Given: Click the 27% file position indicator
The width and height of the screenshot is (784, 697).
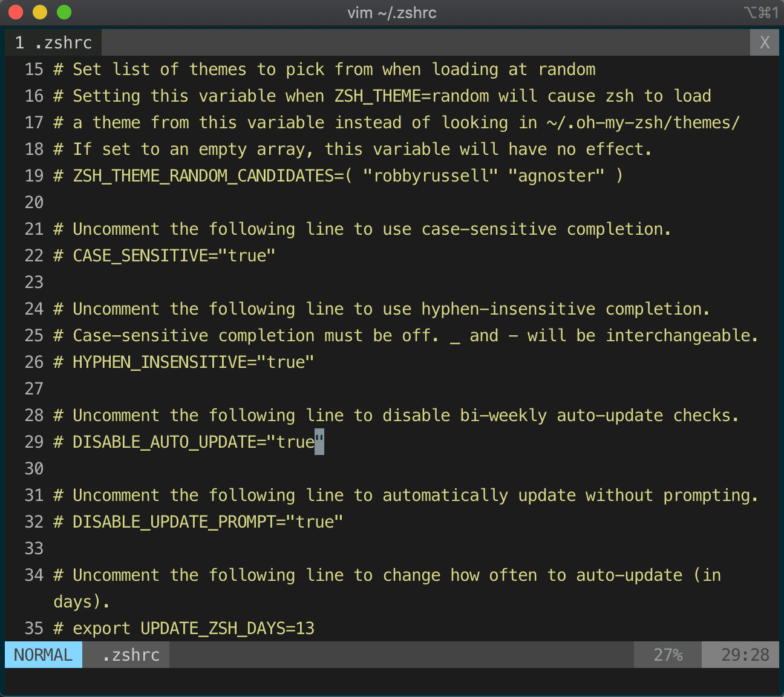Looking at the screenshot, I should (x=668, y=655).
